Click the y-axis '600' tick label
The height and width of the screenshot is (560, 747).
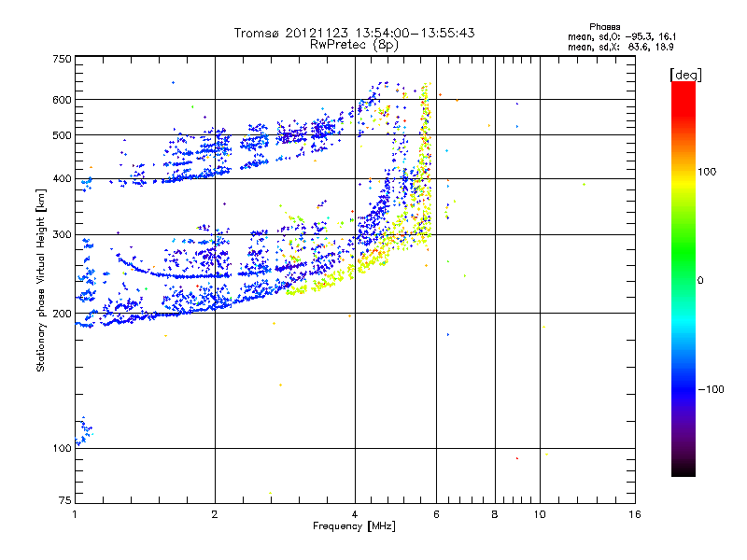[62, 100]
